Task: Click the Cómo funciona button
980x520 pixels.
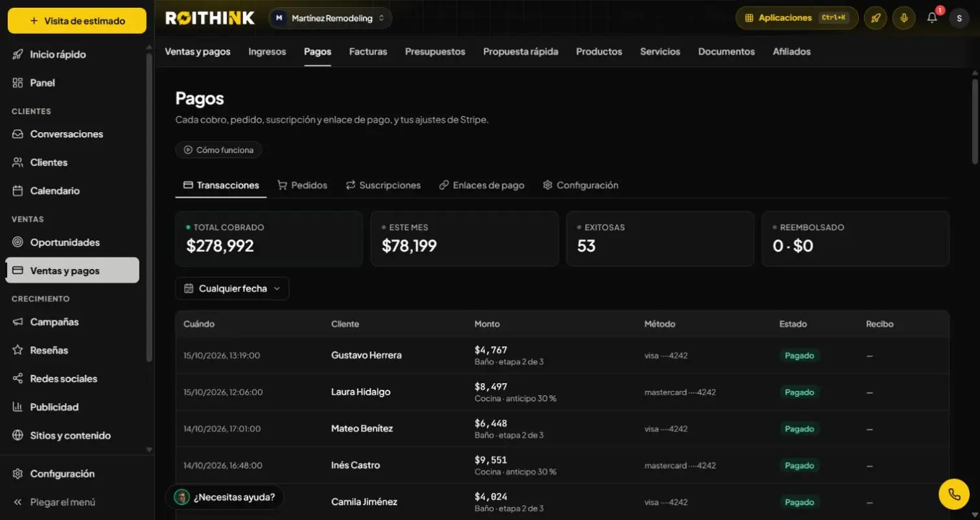Action: (218, 150)
